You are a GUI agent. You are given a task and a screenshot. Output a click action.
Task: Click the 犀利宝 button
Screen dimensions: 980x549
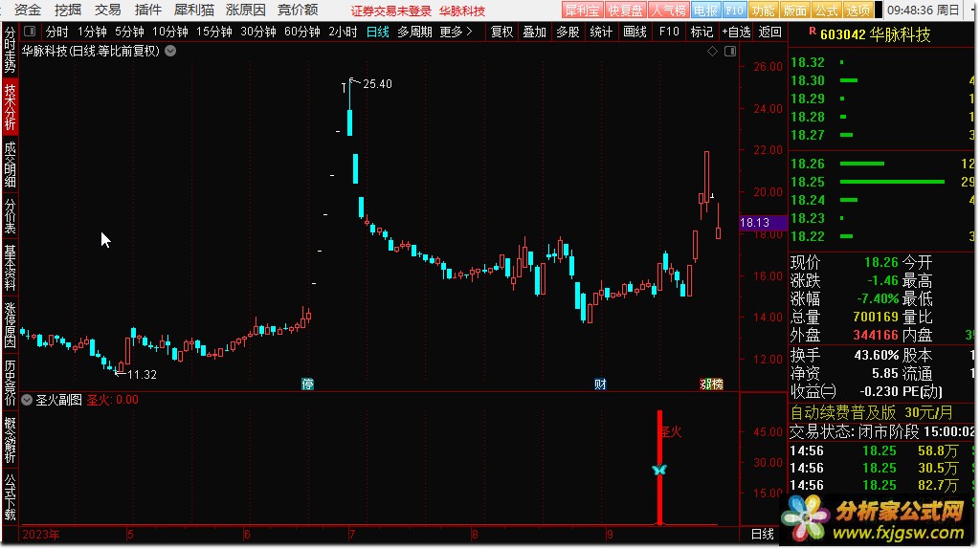(582, 11)
